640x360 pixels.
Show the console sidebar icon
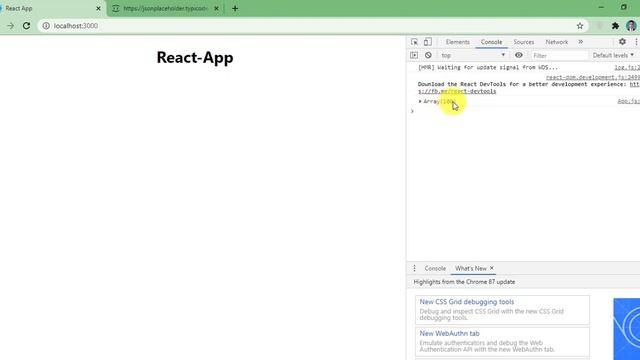click(x=414, y=55)
